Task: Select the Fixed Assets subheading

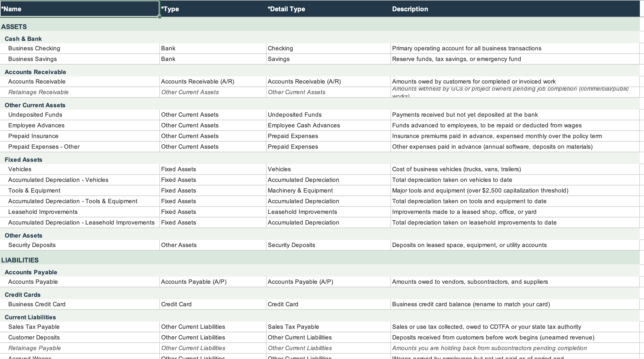Action: click(x=23, y=160)
